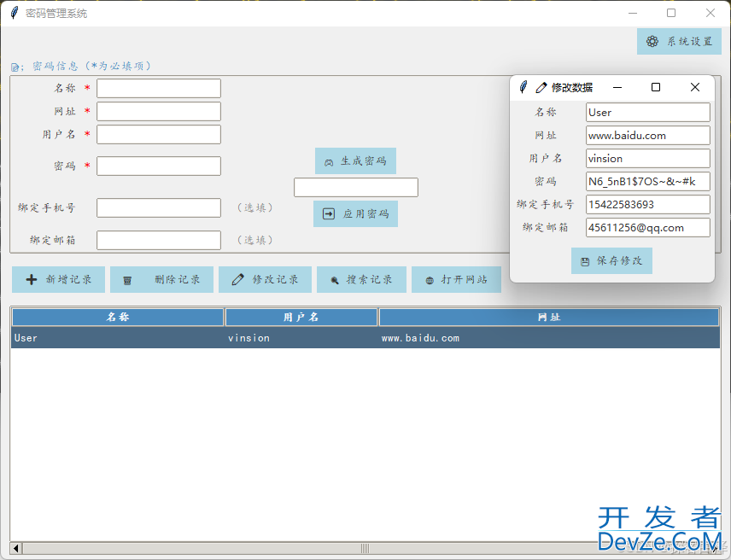Click feather icon in 密码管理系统 title bar
731x560 pixels.
15,13
